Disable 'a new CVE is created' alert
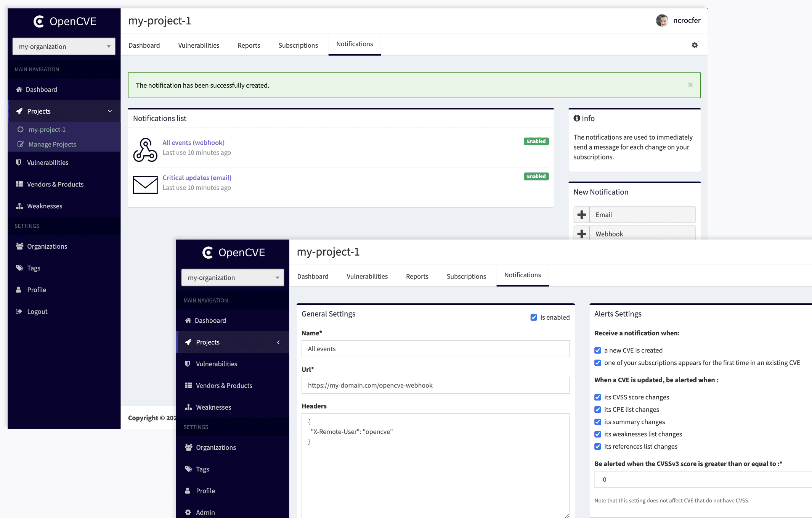Screen dimensions: 812x518 point(597,350)
